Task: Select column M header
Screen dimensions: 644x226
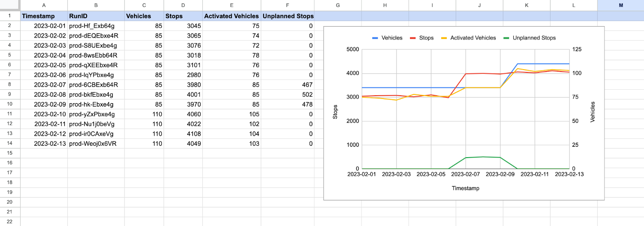Action: click(621, 5)
